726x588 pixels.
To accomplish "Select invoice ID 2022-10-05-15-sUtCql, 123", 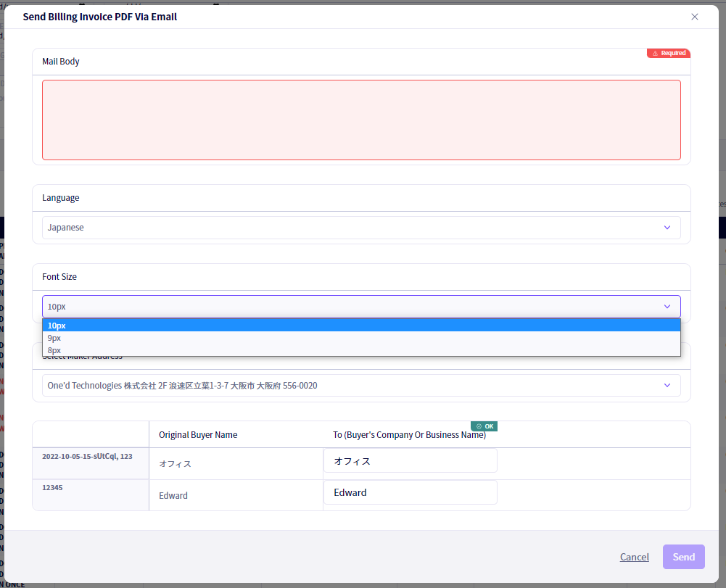I will point(87,457).
